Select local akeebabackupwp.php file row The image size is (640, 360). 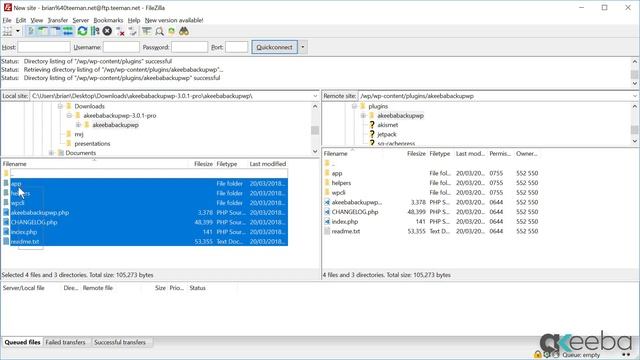pos(145,213)
